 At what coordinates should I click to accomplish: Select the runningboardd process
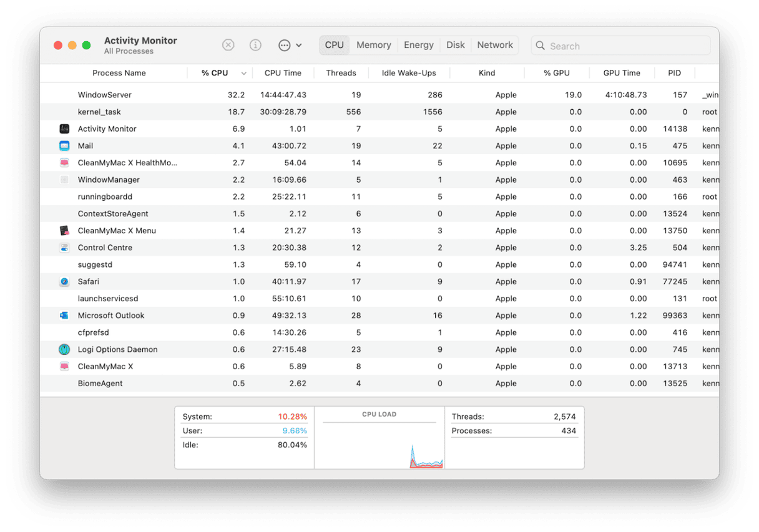tap(379, 196)
